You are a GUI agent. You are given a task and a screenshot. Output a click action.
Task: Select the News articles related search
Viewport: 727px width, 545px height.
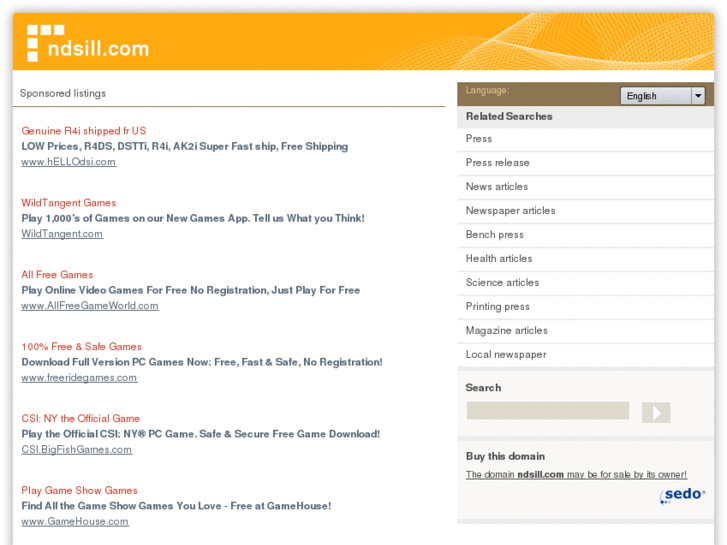[585, 187]
